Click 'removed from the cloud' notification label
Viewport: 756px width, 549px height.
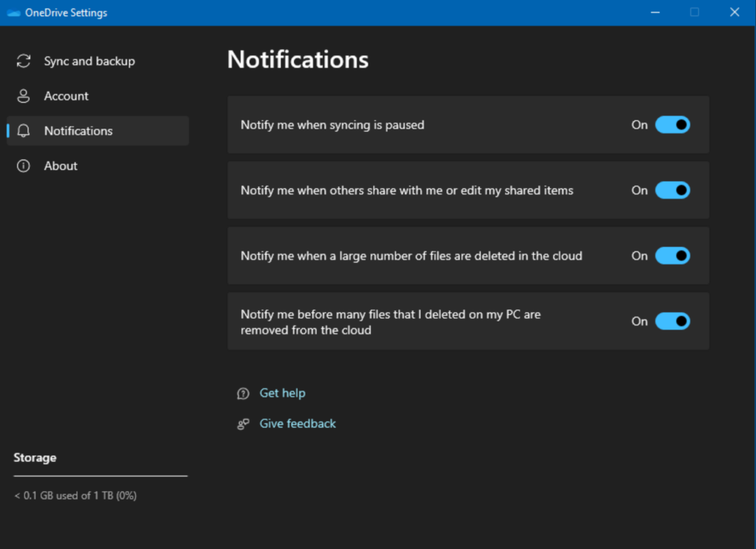(391, 322)
